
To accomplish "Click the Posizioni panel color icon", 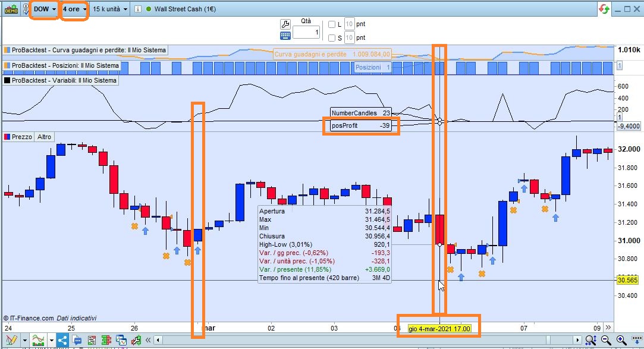I will coord(7,65).
